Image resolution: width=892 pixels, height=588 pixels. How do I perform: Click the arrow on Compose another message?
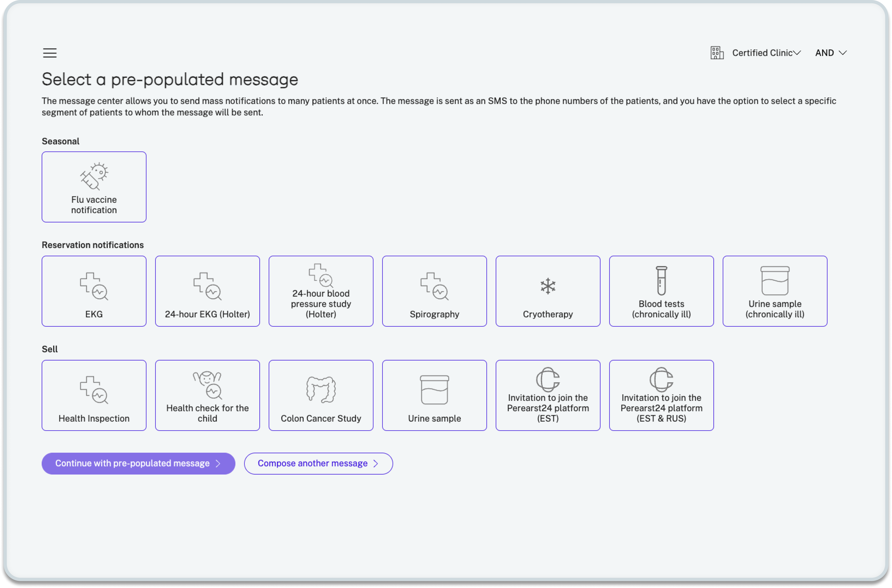(376, 464)
